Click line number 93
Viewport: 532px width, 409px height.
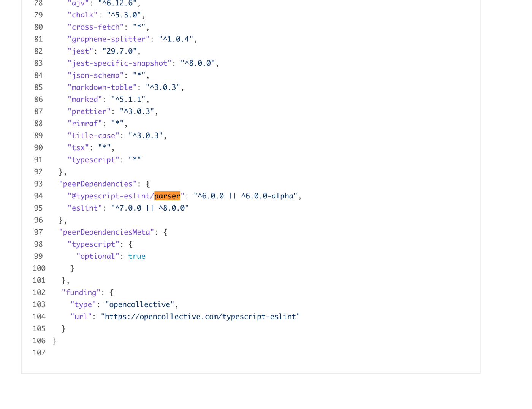38,184
